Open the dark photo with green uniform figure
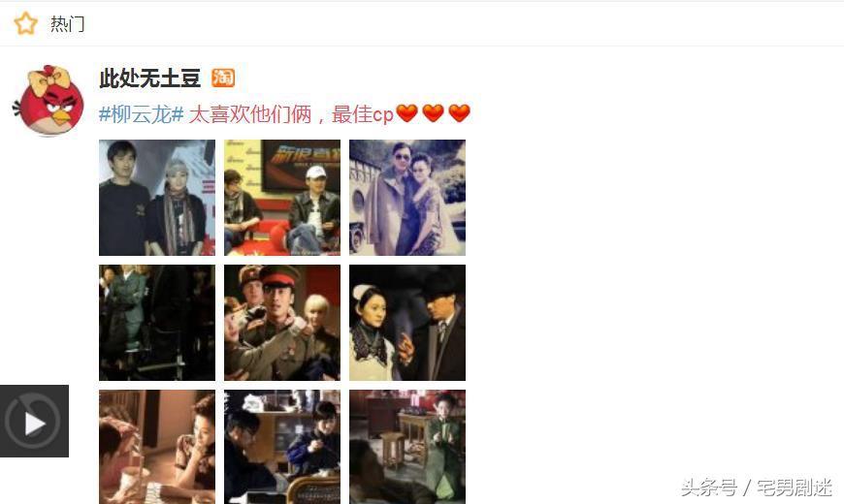 [x=157, y=323]
